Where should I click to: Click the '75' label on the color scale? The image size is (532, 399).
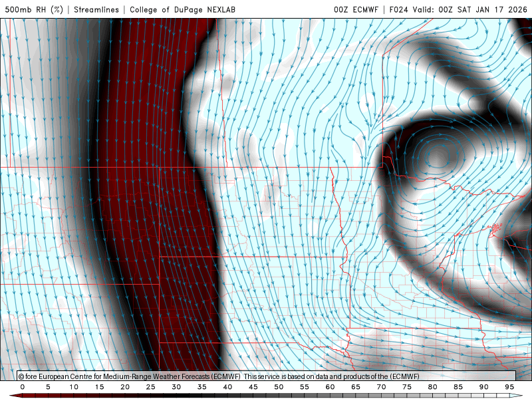pyautogui.click(x=407, y=387)
